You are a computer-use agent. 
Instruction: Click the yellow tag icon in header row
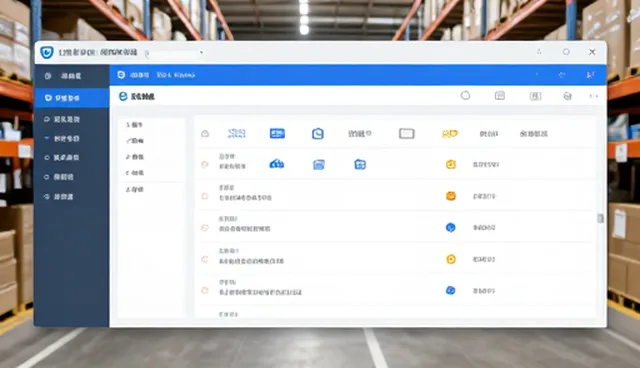(x=450, y=133)
